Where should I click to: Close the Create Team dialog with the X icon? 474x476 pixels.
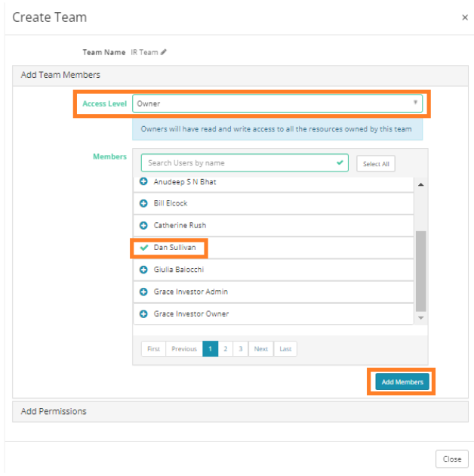pos(465,17)
